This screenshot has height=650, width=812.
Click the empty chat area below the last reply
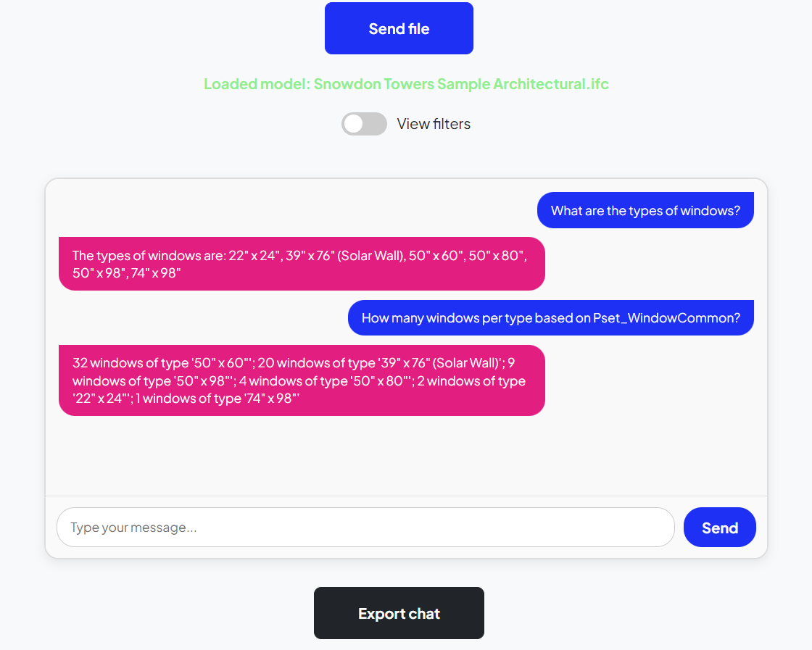[x=406, y=457]
